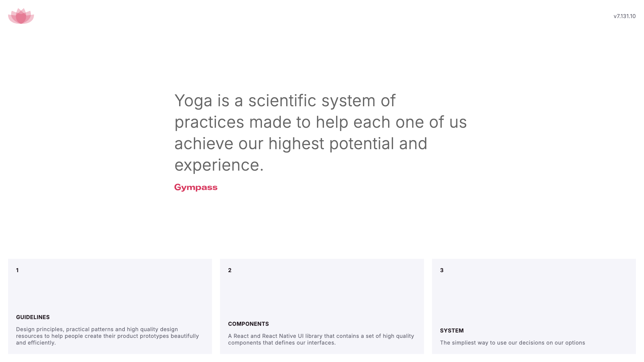644x362 pixels.
Task: Click the 'practices made to help' headline line
Action: pos(320,122)
